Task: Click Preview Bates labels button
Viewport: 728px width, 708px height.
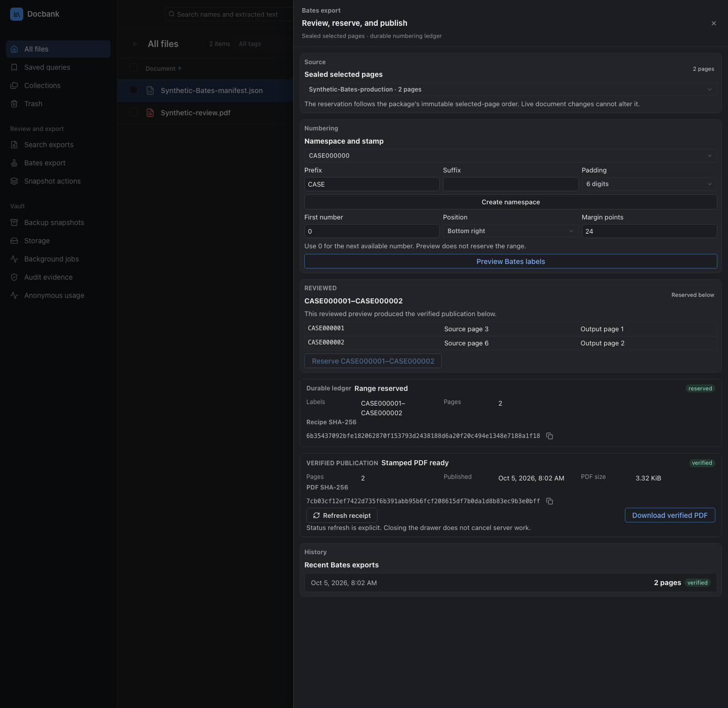Action: click(511, 261)
